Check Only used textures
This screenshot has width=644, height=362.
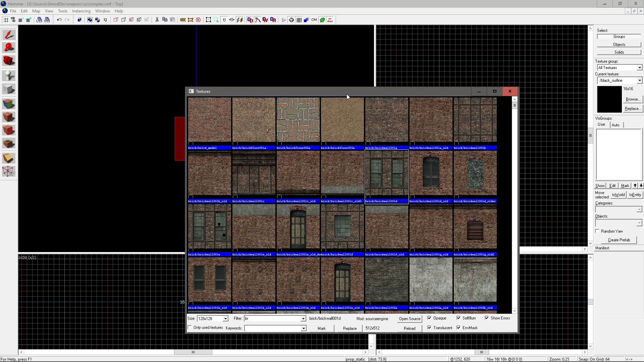coord(190,327)
